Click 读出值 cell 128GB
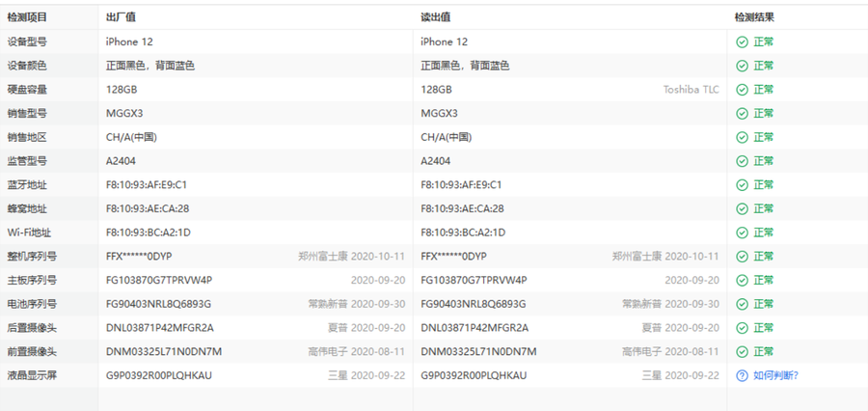 (436, 89)
